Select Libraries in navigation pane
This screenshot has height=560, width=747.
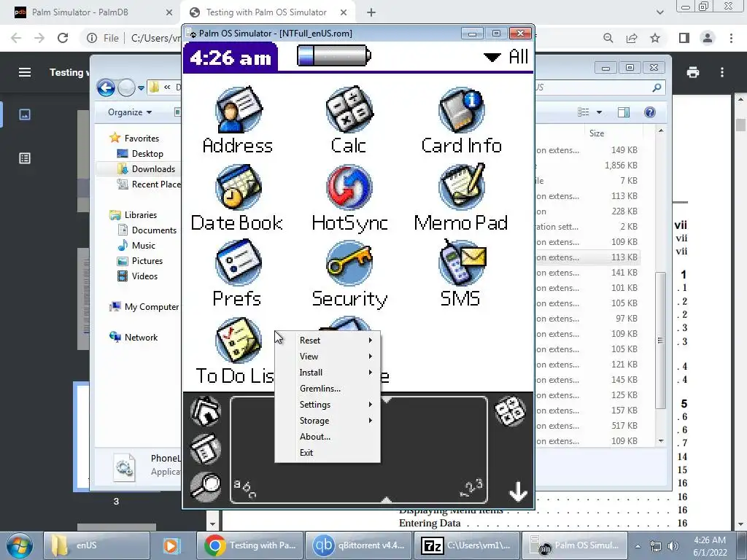[141, 215]
